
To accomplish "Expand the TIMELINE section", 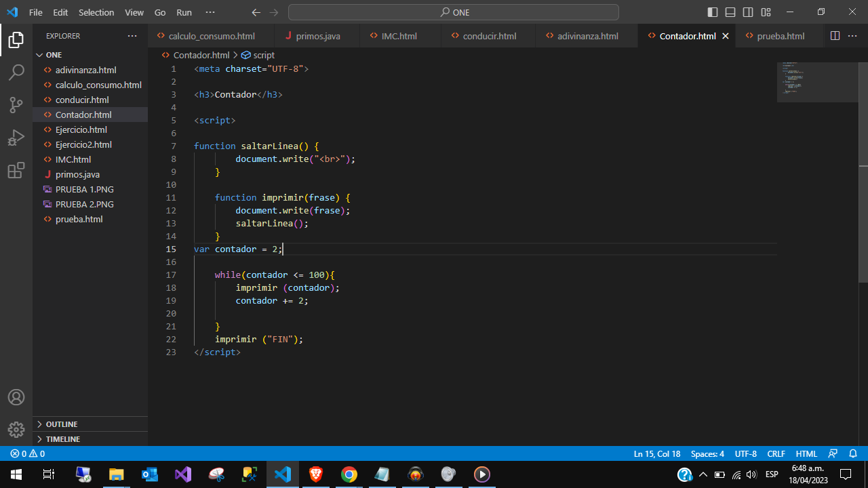I will (90, 439).
